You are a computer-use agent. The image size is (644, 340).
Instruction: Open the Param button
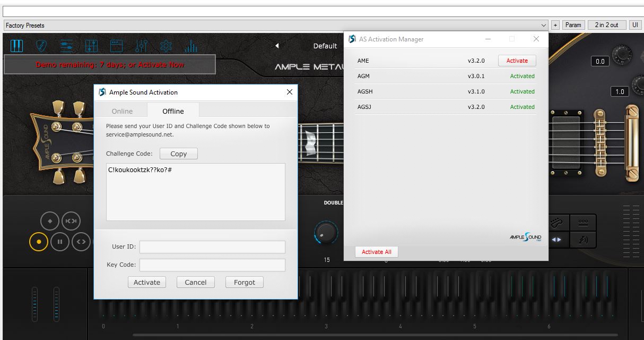[573, 25]
